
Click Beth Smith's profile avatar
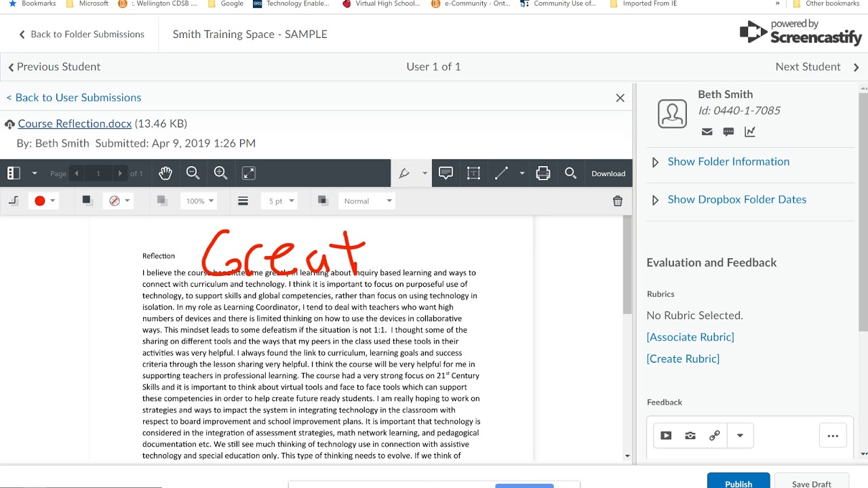coord(672,113)
